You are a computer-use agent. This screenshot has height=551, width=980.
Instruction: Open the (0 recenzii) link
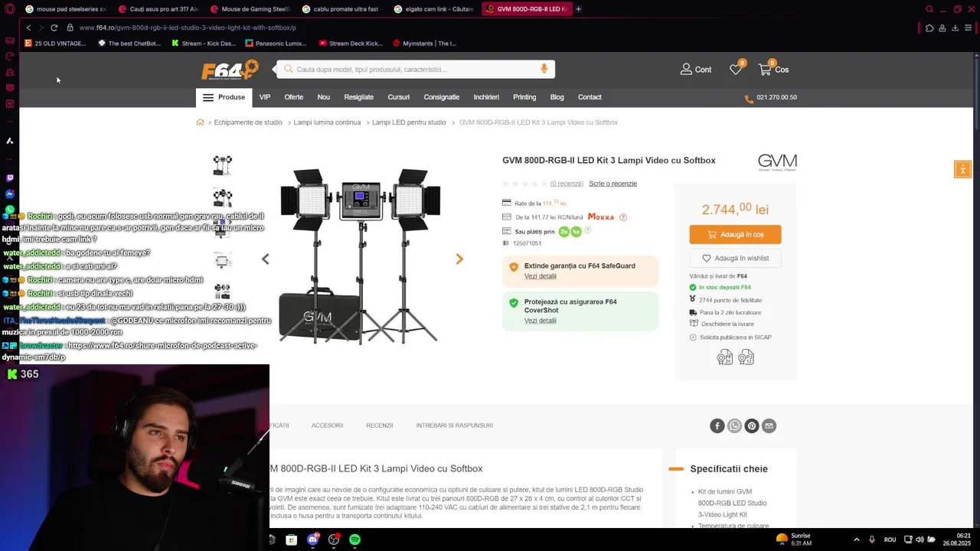point(567,184)
